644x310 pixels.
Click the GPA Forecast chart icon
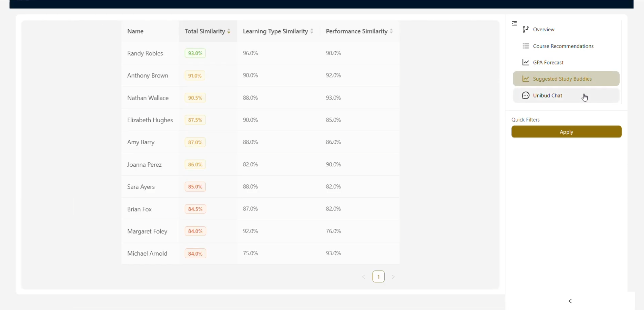pyautogui.click(x=526, y=62)
